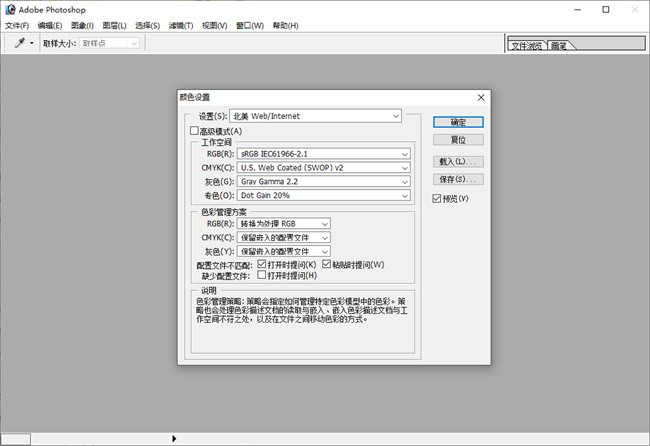Toggle the 预览(V) checkbox

pos(437,199)
